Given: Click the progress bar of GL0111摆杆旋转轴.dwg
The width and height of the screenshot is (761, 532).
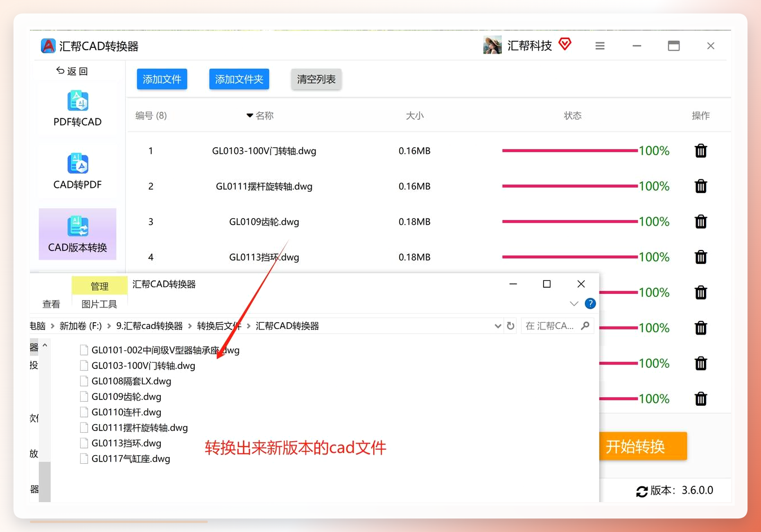Looking at the screenshot, I should tap(570, 186).
